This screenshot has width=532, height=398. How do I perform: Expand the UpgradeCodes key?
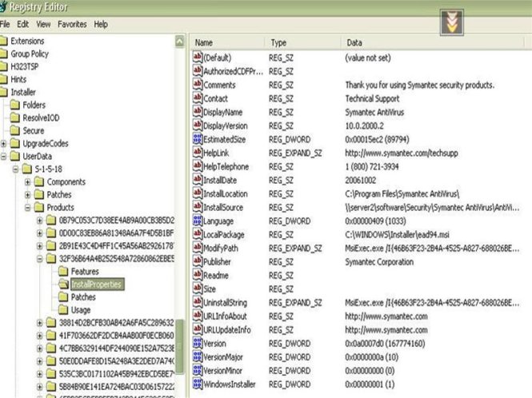tap(3, 144)
